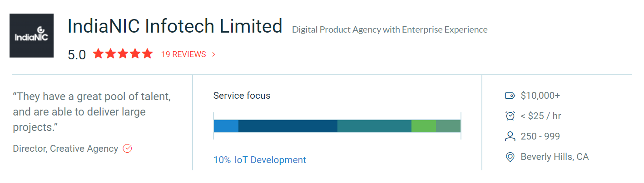Select the bright green service focus segment

423,126
